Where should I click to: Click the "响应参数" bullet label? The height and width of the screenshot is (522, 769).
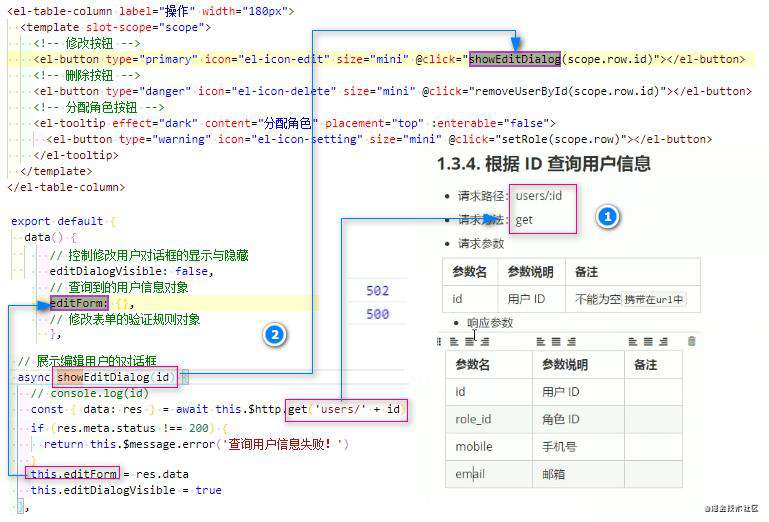pos(490,323)
